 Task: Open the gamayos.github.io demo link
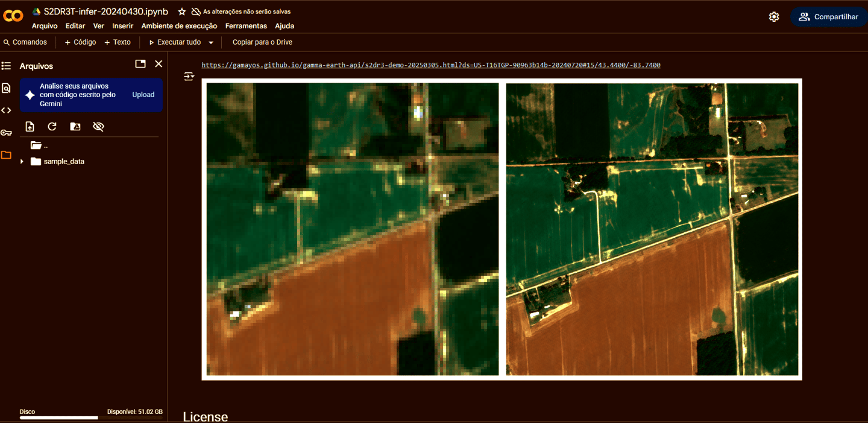pos(431,65)
